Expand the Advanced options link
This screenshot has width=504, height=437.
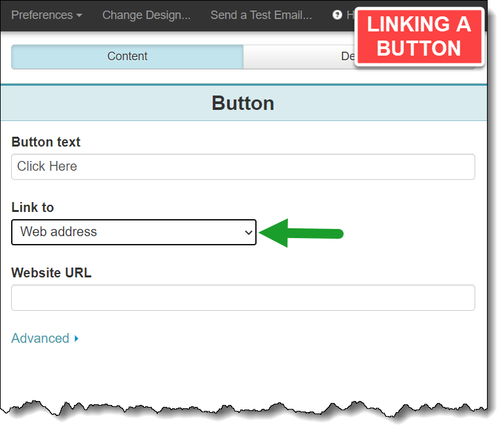click(x=45, y=338)
